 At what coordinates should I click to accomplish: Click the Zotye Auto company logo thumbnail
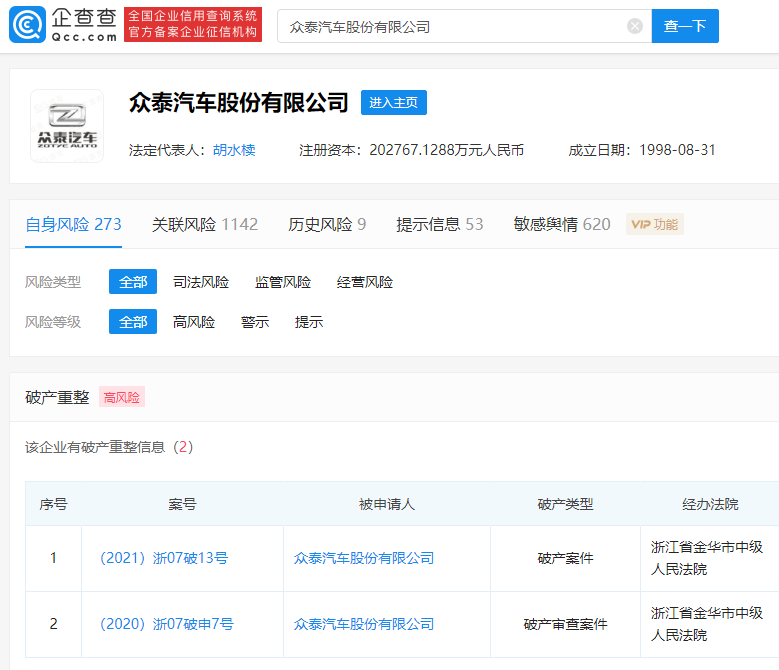tap(66, 126)
